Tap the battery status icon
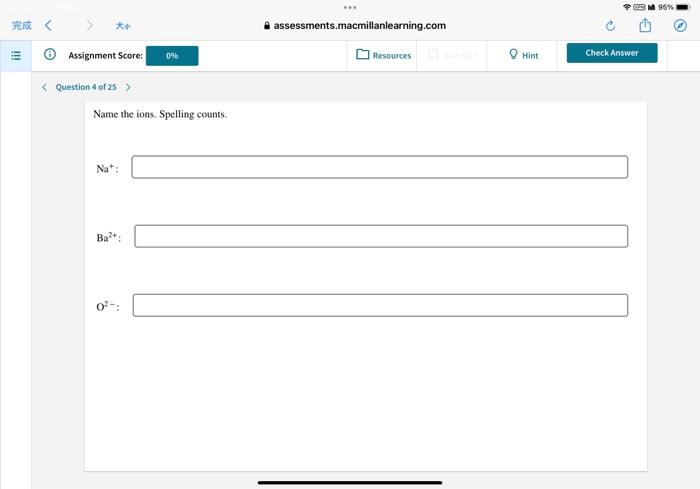The width and height of the screenshot is (700, 489). 683,7
